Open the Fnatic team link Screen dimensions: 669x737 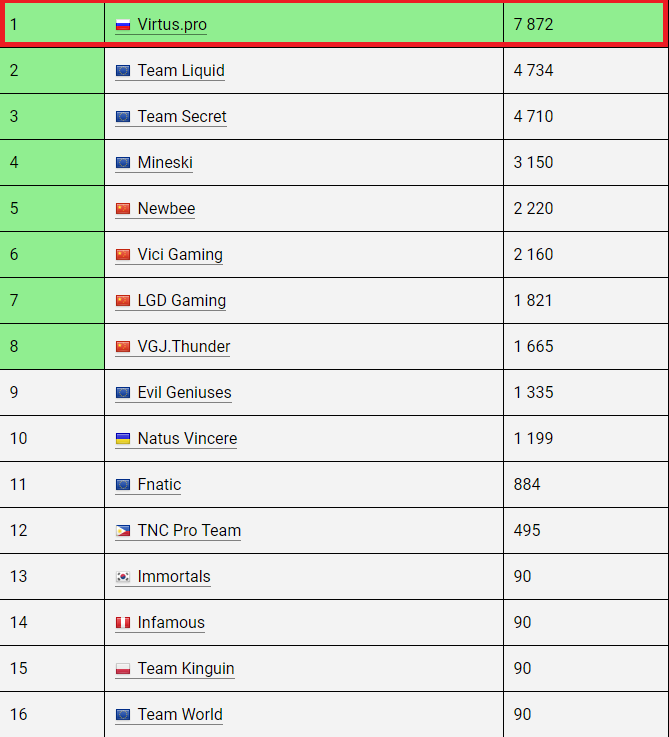[159, 485]
